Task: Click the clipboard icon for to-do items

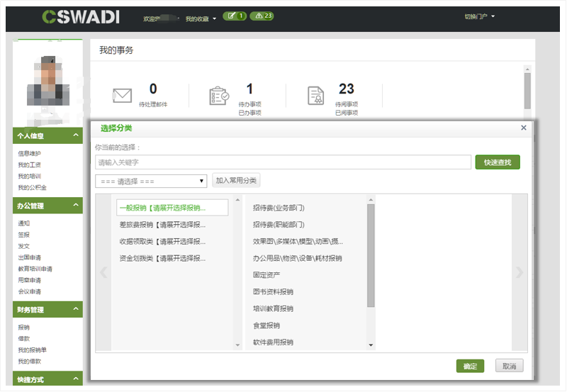Action: pos(218,96)
